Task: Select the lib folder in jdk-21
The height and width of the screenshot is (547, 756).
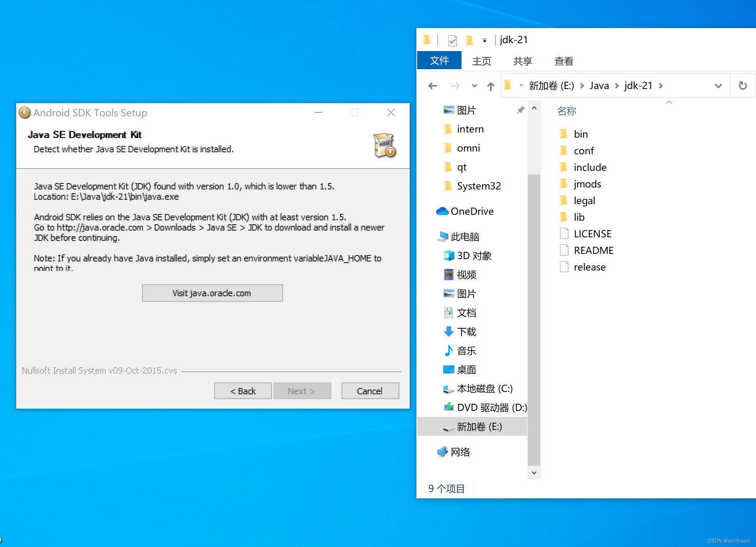Action: coord(579,217)
